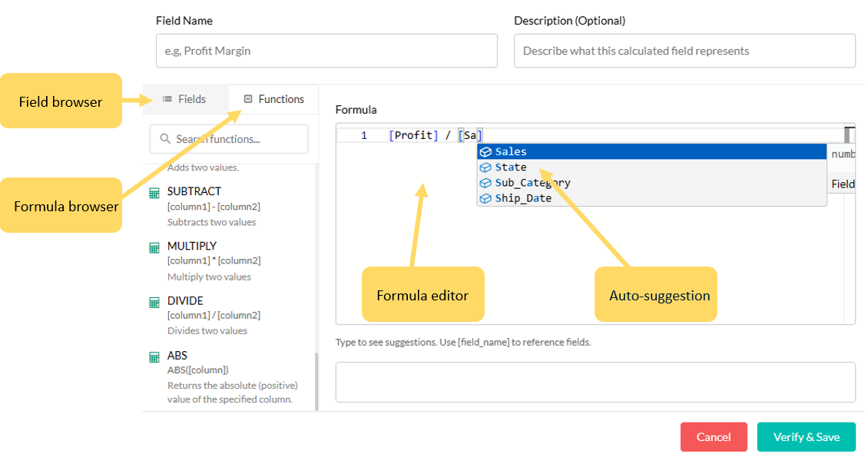Click the ABS function calculator icon

point(154,356)
